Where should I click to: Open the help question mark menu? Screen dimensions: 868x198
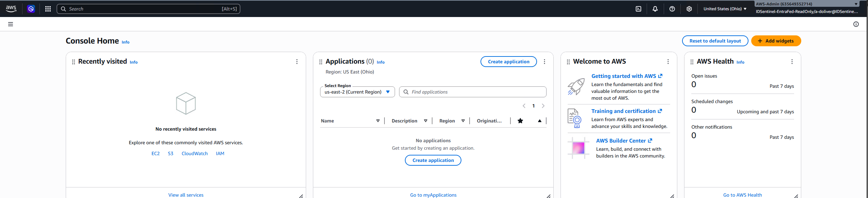672,9
